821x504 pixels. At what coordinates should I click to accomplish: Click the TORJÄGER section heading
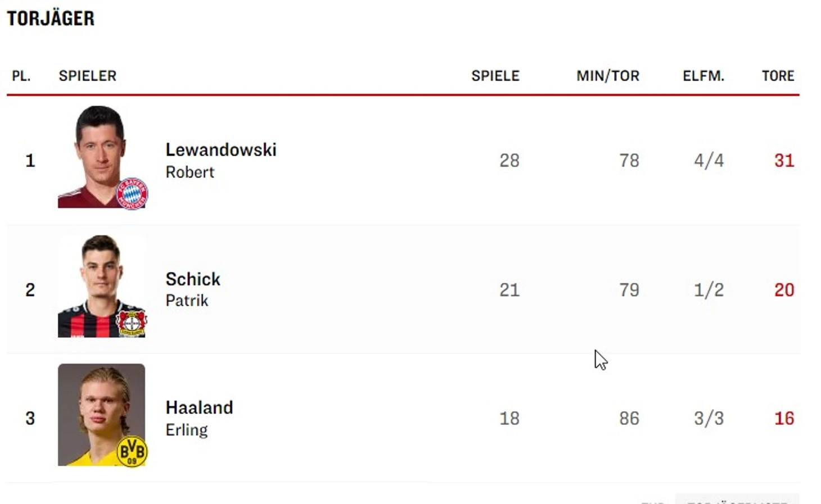pyautogui.click(x=51, y=19)
